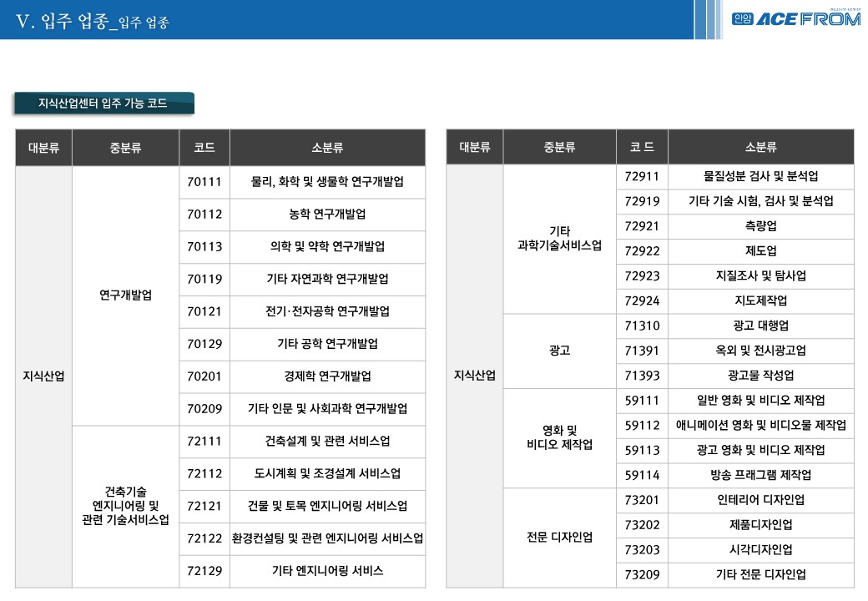Screen dimensions: 868x601
Task: Select the 전문 디자인업 category cell
Action: pos(559,537)
